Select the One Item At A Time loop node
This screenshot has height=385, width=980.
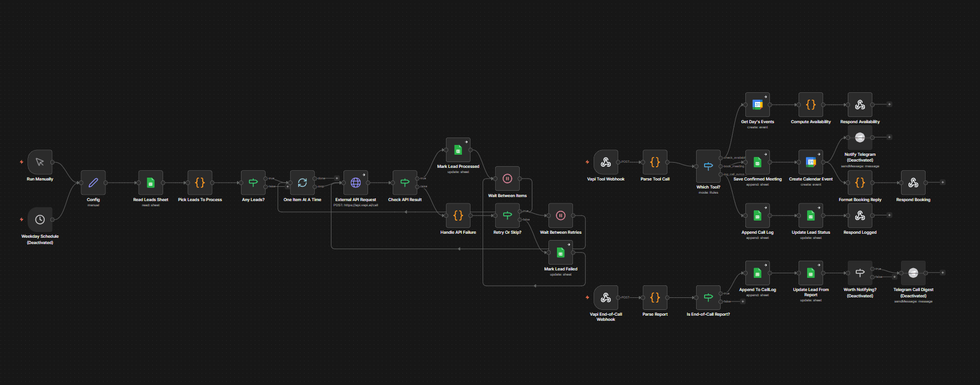302,183
